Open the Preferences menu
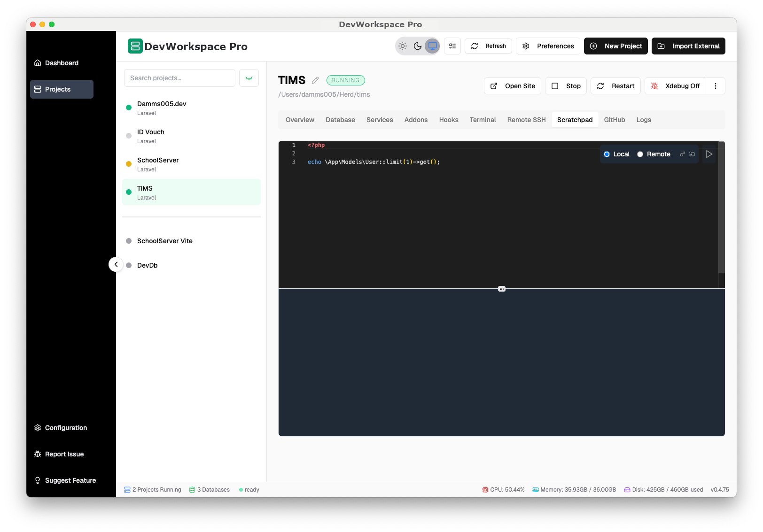Viewport: 763px width, 532px height. [x=548, y=46]
